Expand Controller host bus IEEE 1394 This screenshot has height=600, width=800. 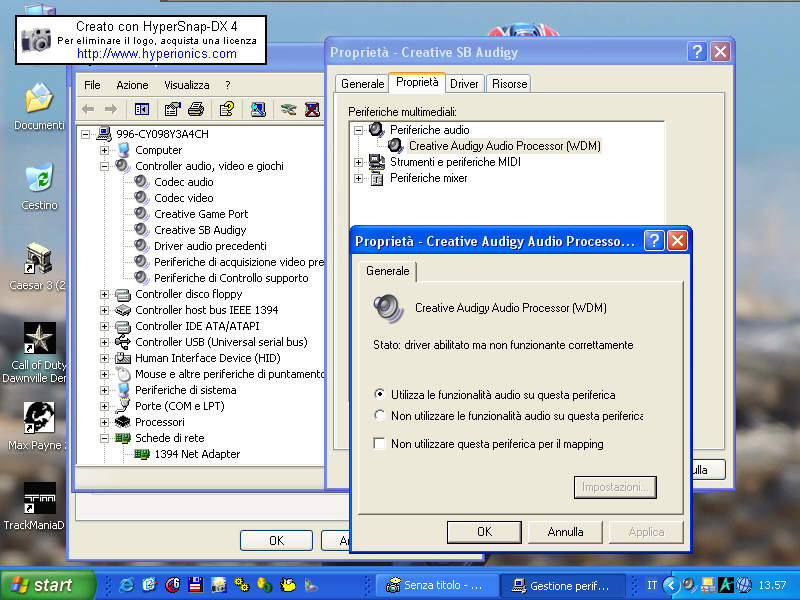(104, 310)
